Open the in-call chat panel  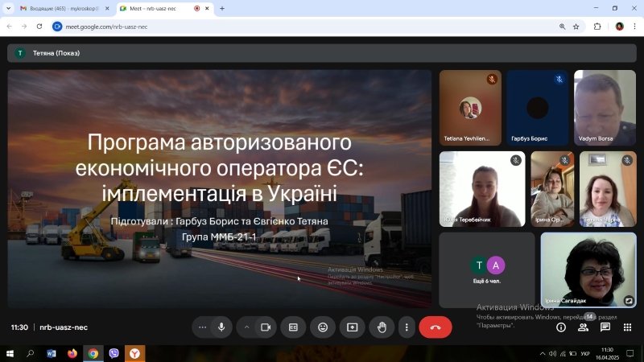(605, 327)
